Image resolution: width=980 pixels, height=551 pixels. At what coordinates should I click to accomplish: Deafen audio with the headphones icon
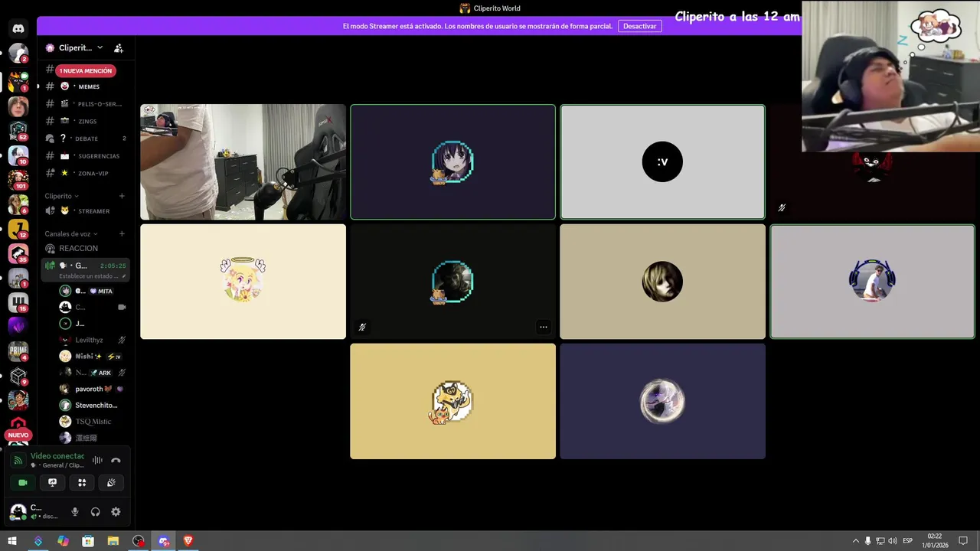(x=96, y=512)
